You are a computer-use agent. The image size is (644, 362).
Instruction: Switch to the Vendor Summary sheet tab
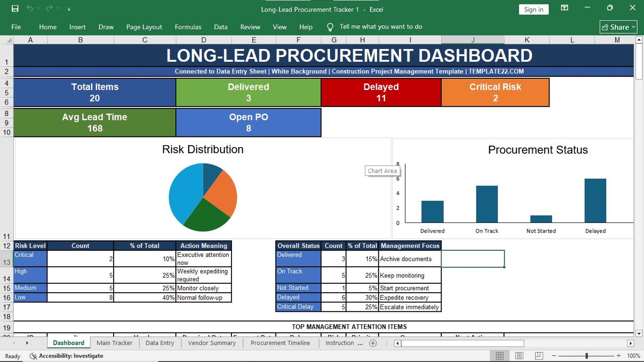[212, 343]
